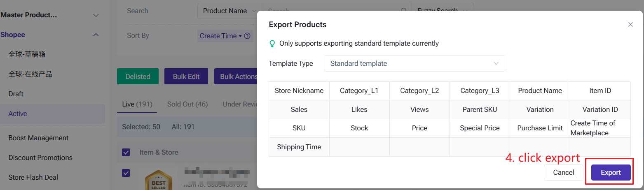644x190 pixels.
Task: Click the green Delisted button
Action: [138, 76]
